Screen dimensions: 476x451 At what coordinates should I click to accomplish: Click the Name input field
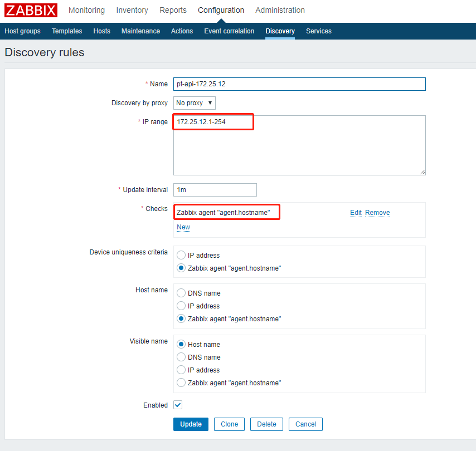(299, 84)
